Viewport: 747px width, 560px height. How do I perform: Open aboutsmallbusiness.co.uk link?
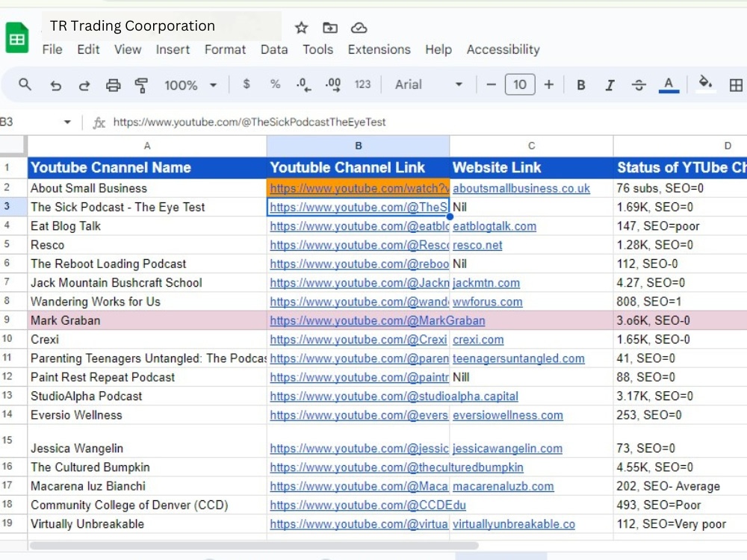521,189
